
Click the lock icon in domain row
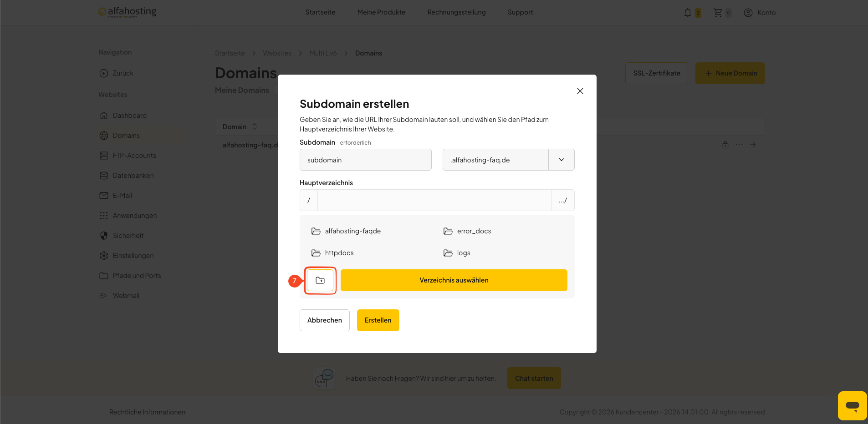point(725,145)
